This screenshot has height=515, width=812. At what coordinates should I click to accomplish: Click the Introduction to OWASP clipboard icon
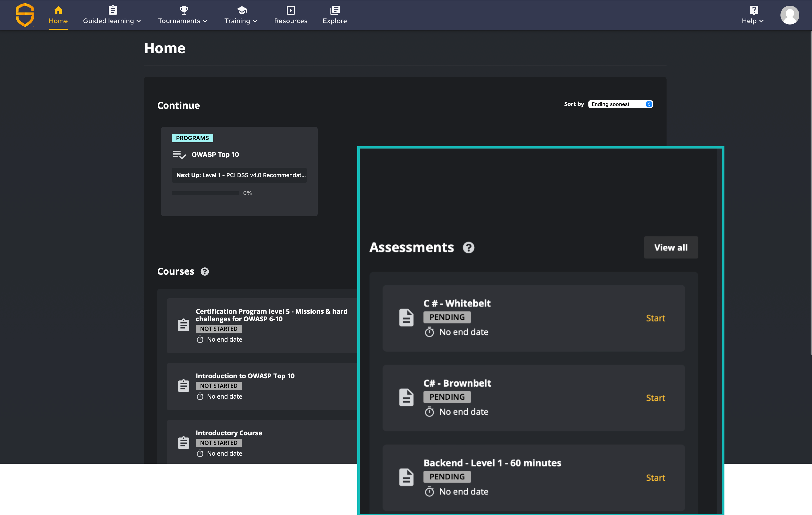coord(183,385)
